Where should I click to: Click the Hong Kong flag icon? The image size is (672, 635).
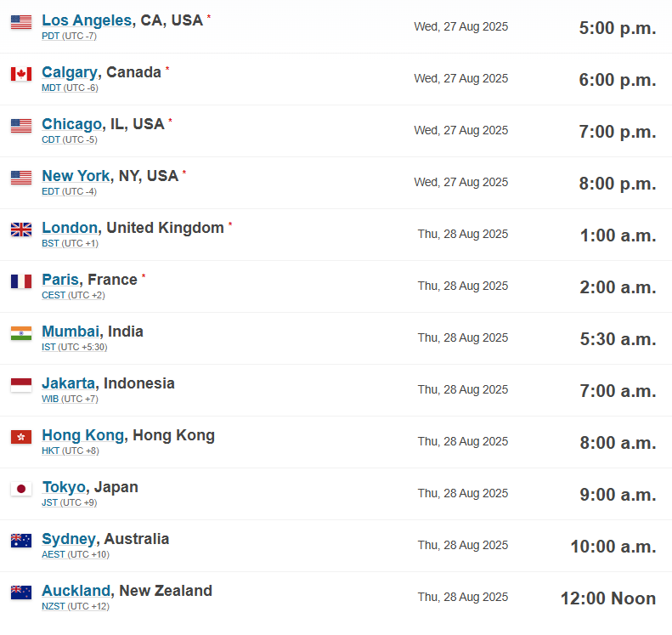coord(21,437)
